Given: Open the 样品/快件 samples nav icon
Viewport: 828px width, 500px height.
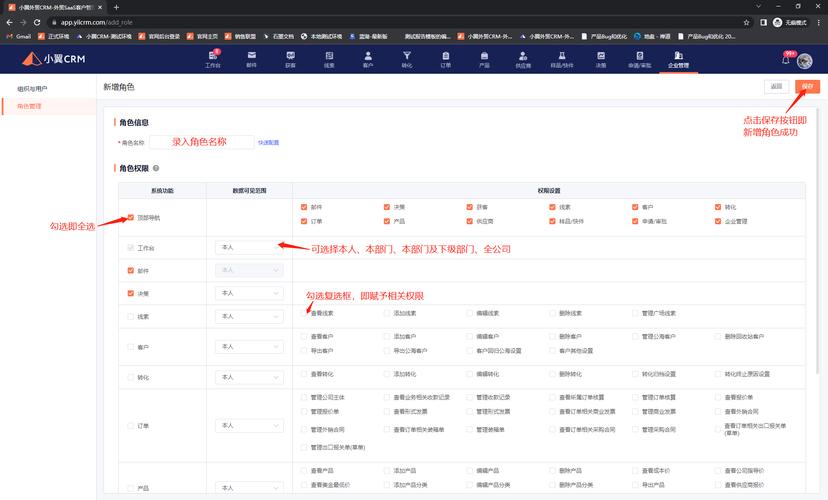Looking at the screenshot, I should (562, 59).
